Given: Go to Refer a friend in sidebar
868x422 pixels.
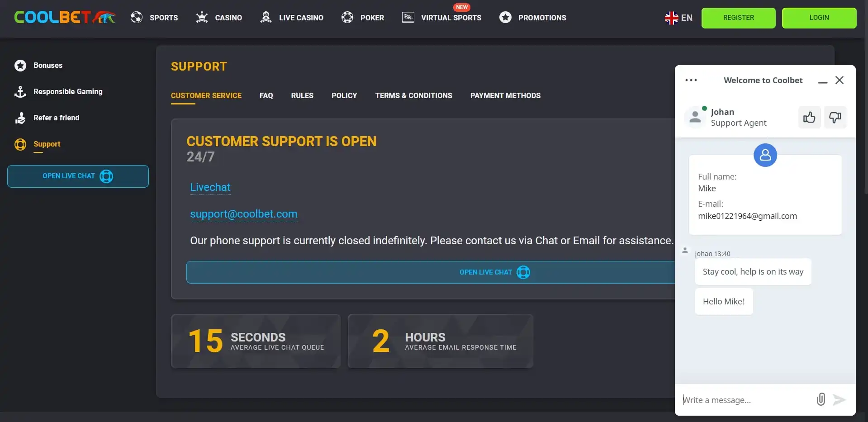Looking at the screenshot, I should coord(56,118).
